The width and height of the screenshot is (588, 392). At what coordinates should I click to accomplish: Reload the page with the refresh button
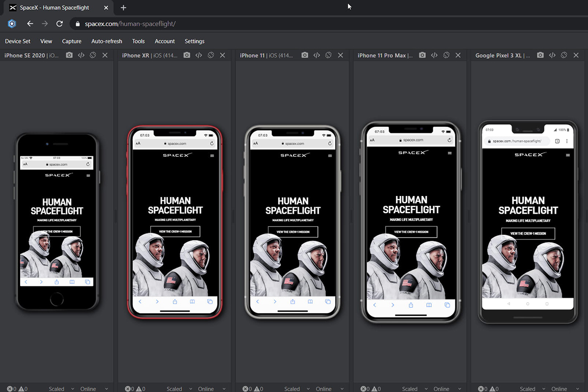59,24
